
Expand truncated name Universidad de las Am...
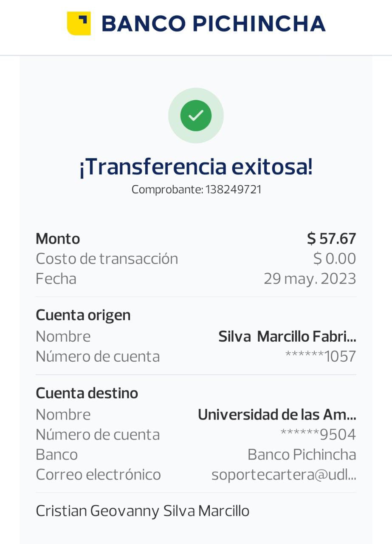(x=277, y=415)
